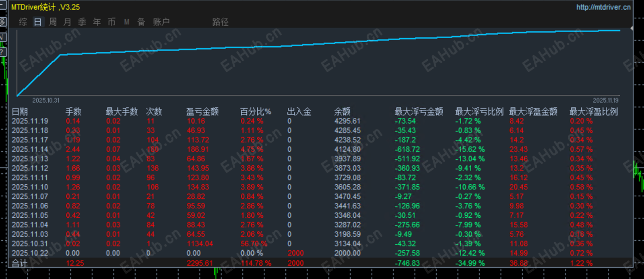Open the 月 monthly statistics tab
Viewport: 644px width, 279px height.
[68, 22]
